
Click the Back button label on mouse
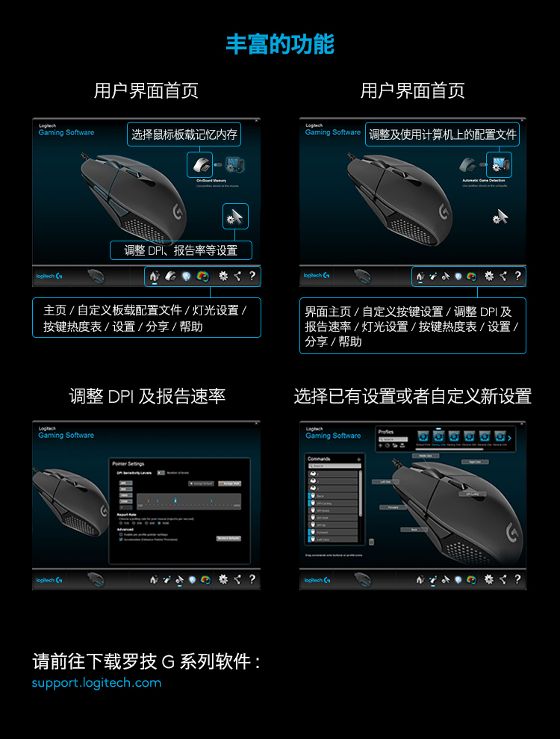click(x=414, y=529)
